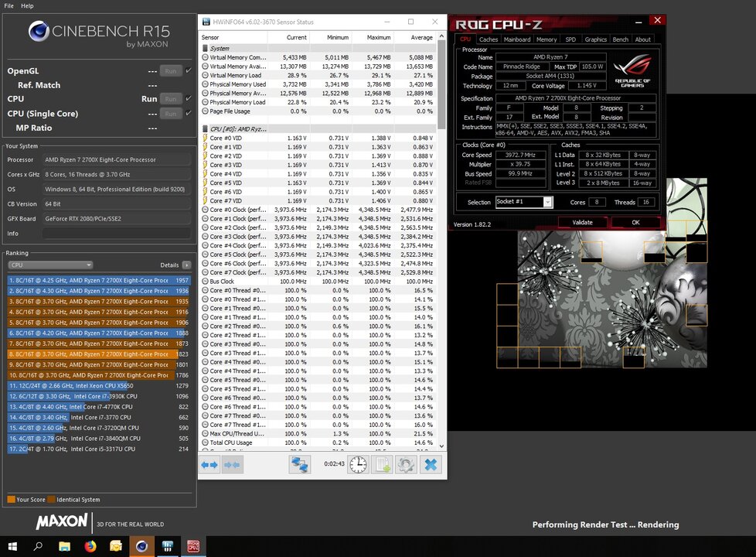Click the grayed collapse-columns arrows icon in HWiNFO

point(232,465)
